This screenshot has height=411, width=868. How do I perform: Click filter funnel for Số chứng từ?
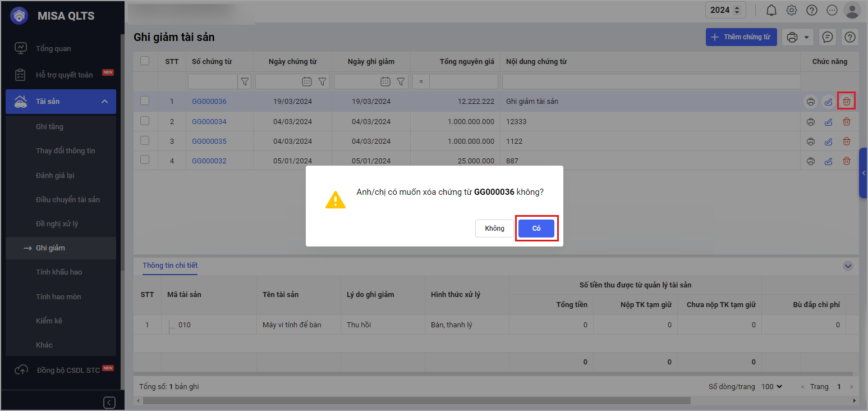pyautogui.click(x=245, y=81)
